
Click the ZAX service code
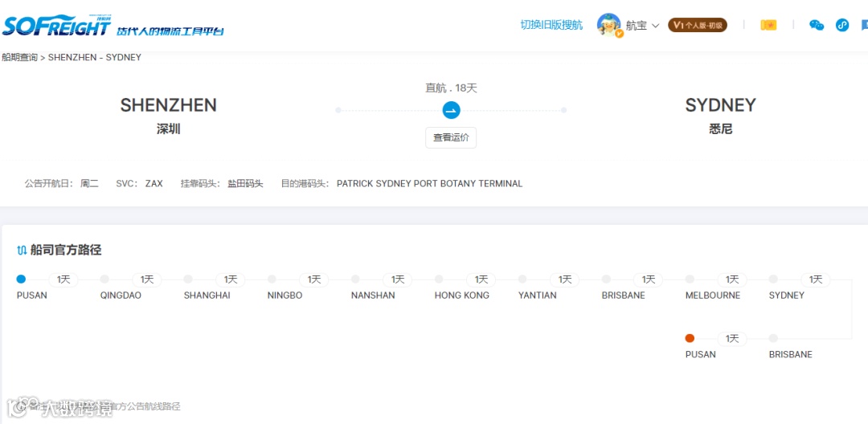154,184
